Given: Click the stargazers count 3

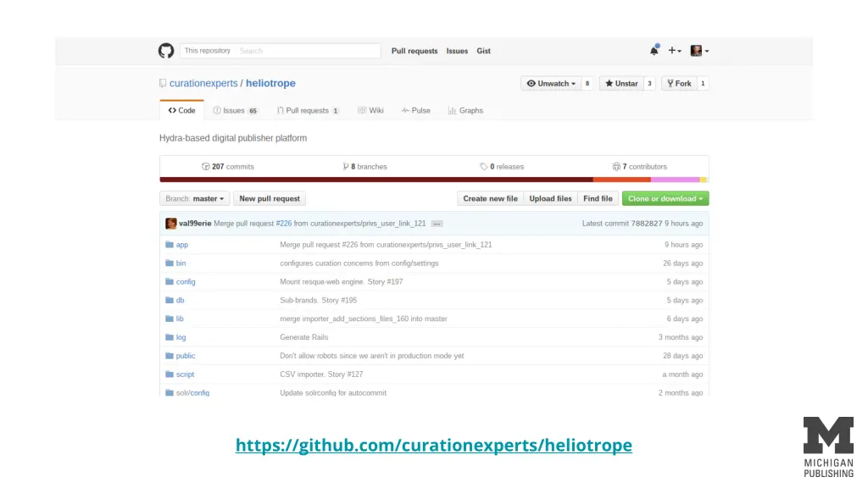Looking at the screenshot, I should 649,84.
